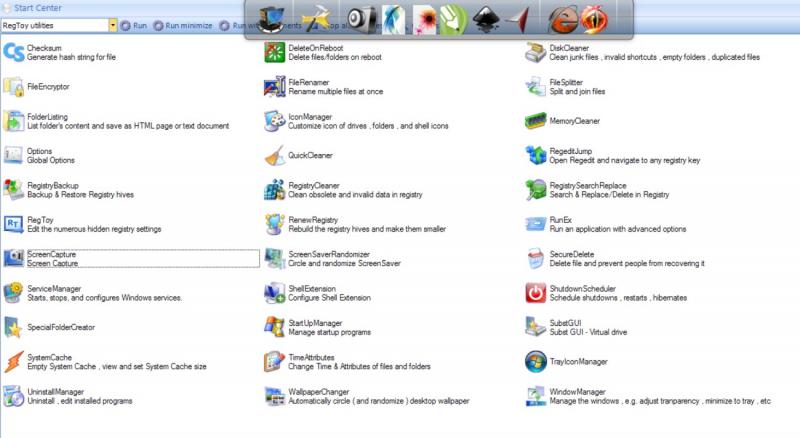Click the SecureDelete shredder icon
The image size is (800, 438).
click(x=536, y=258)
